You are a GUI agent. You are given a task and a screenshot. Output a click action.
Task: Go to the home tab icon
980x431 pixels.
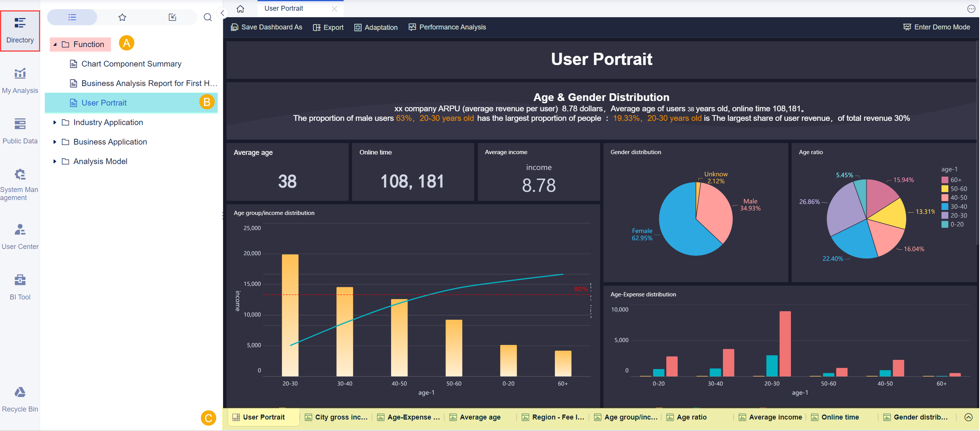point(240,8)
